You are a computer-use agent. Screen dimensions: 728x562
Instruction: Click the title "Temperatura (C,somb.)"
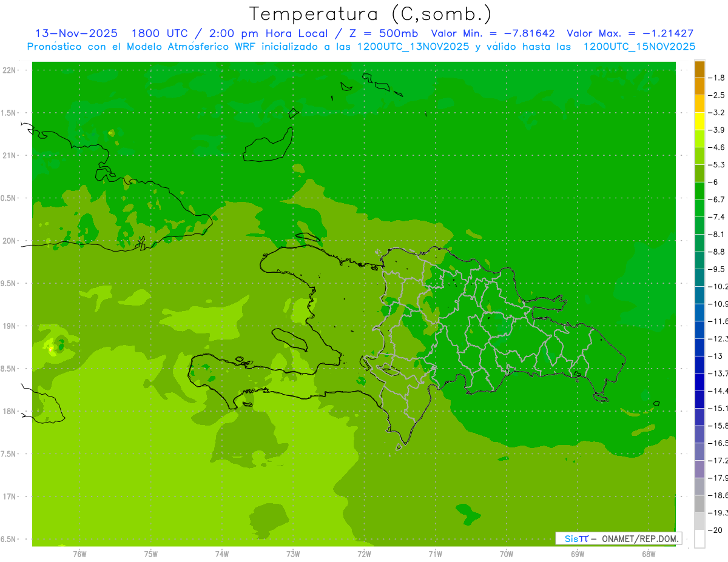371,14
